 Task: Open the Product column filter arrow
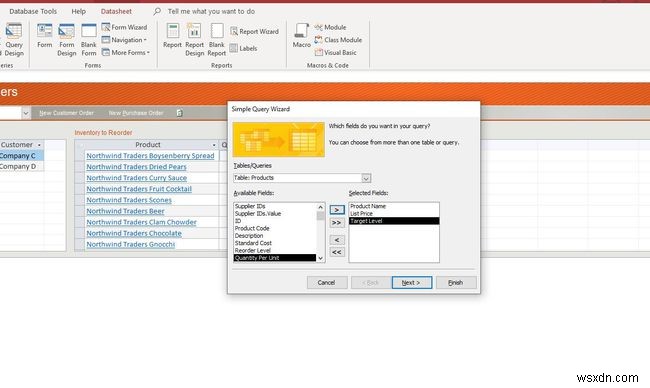(x=214, y=145)
